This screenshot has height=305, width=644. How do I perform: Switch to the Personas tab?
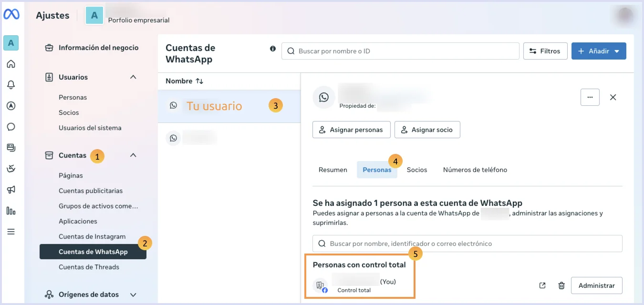click(377, 170)
